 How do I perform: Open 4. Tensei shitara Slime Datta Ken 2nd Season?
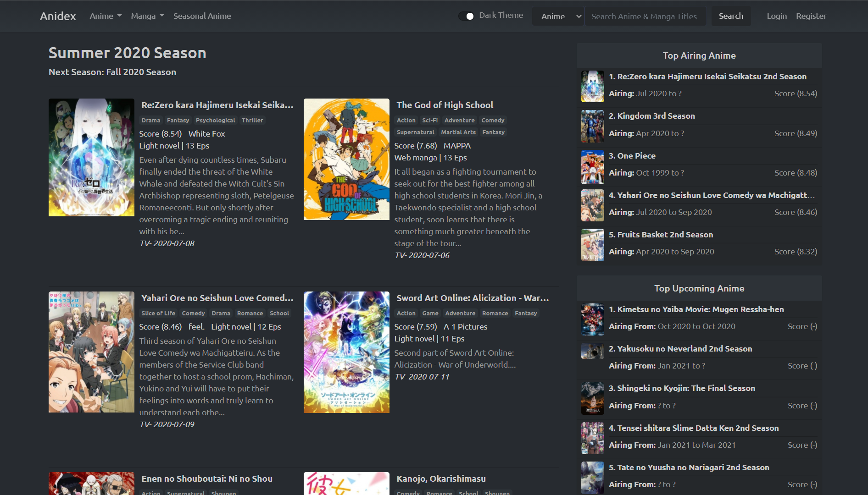click(x=694, y=428)
